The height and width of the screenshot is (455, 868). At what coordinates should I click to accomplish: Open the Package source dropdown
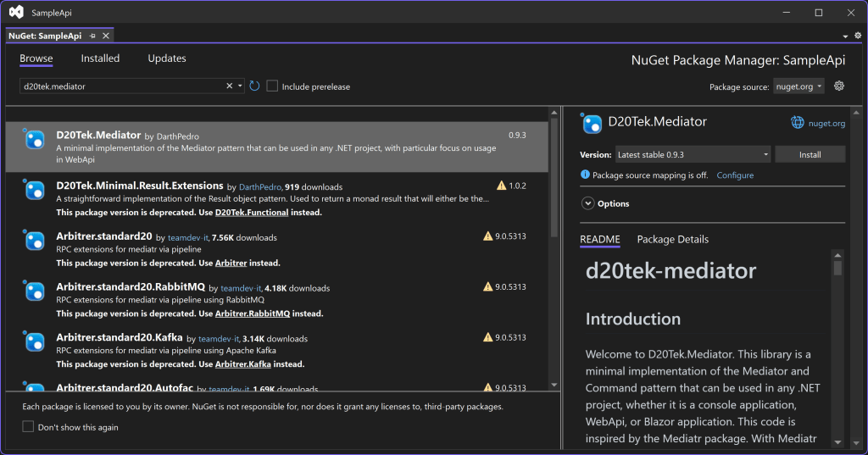tap(798, 86)
